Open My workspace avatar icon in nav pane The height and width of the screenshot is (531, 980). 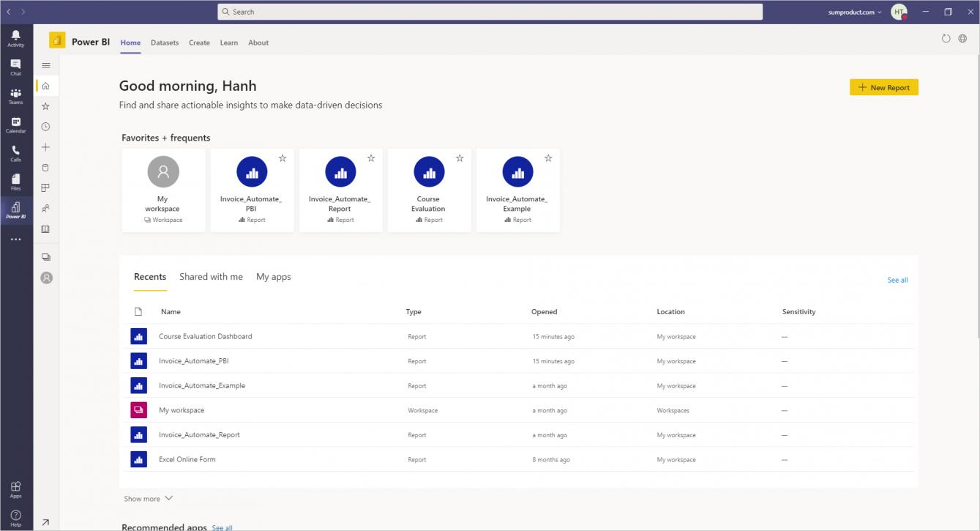(x=46, y=278)
